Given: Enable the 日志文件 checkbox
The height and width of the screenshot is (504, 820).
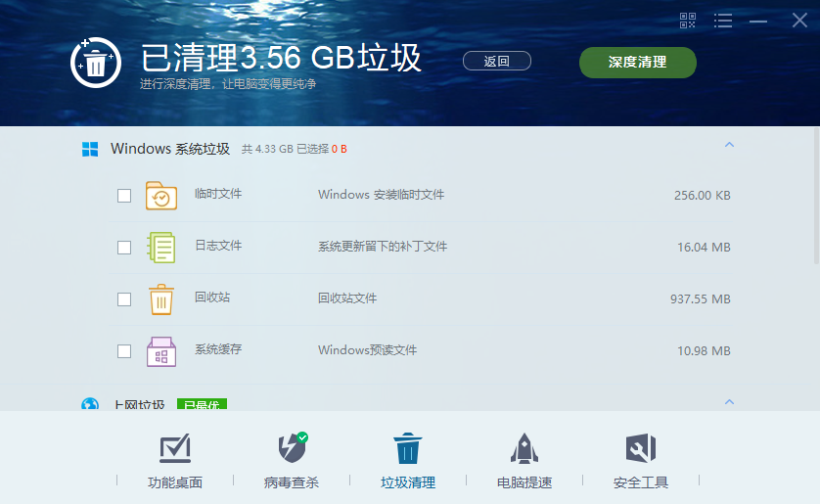Looking at the screenshot, I should pos(124,248).
